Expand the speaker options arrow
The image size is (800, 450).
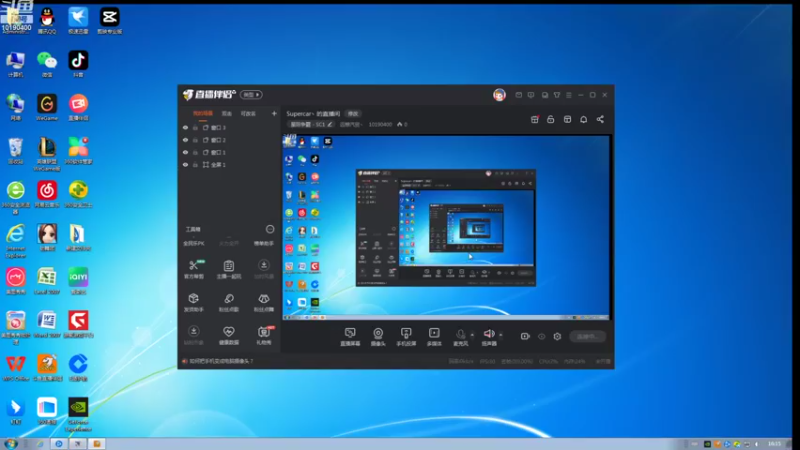click(x=501, y=335)
